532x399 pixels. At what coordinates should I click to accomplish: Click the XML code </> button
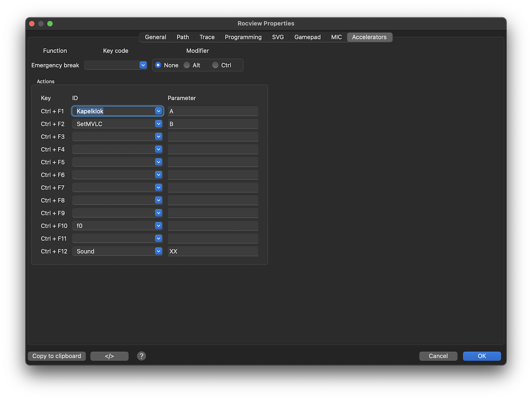click(x=110, y=356)
